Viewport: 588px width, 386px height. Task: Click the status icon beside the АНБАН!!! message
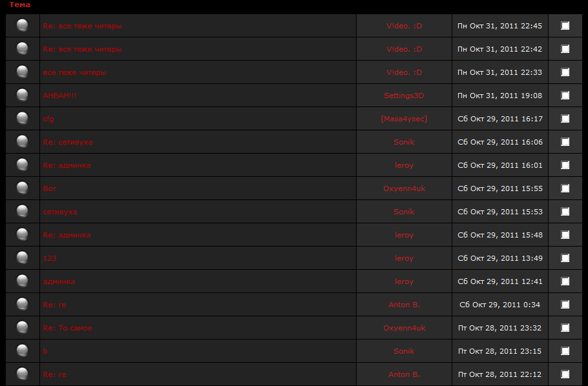23,95
